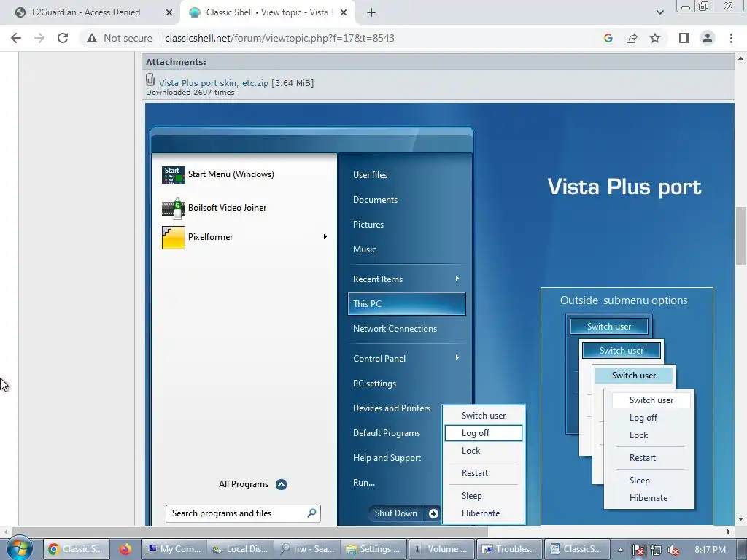Show hidden system tray icons
747x560 pixels.
620,550
